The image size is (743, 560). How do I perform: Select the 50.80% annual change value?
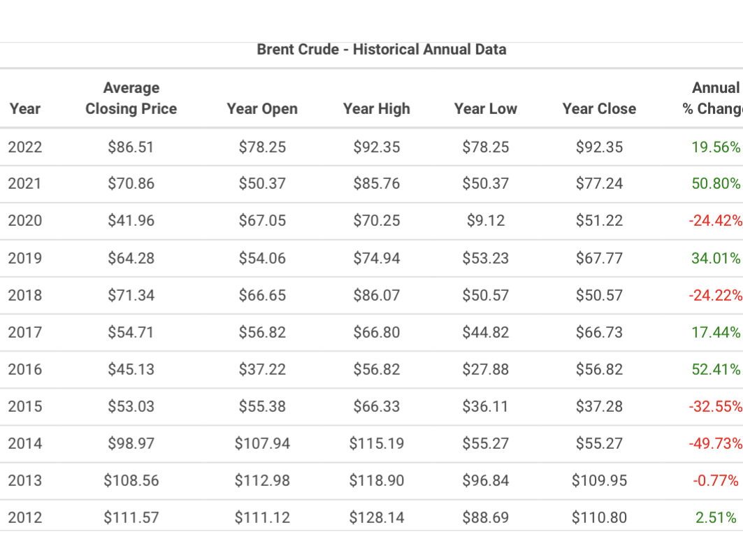click(x=716, y=183)
